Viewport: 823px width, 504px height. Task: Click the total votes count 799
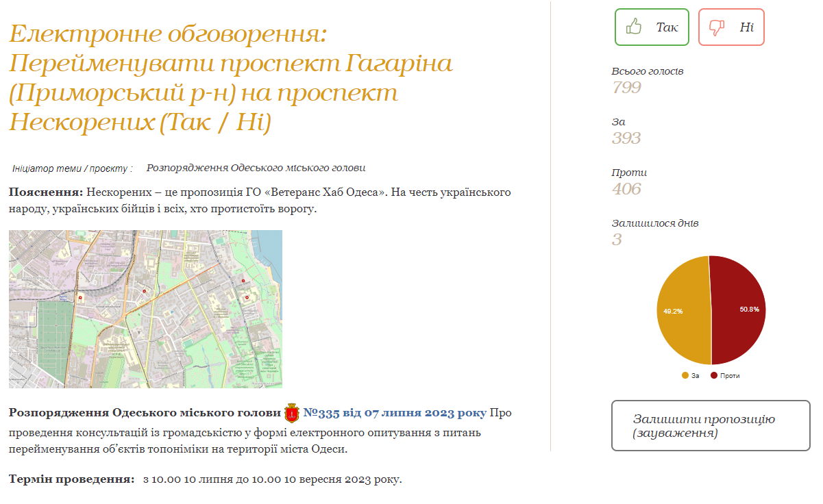click(626, 87)
